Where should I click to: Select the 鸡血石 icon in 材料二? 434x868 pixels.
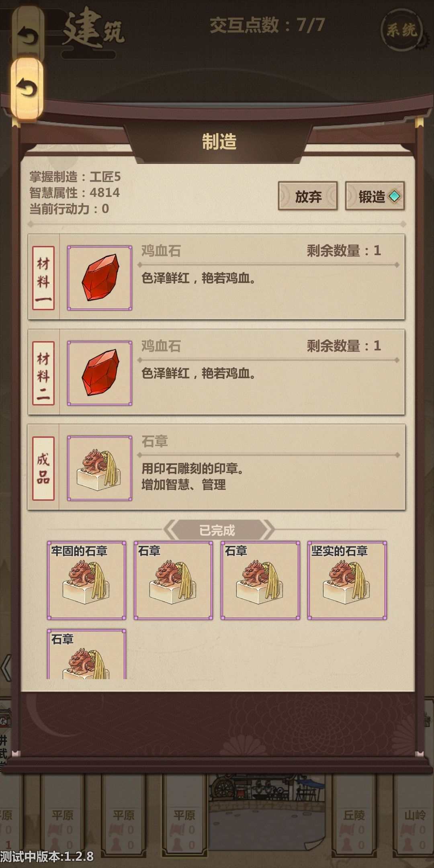pos(100,373)
